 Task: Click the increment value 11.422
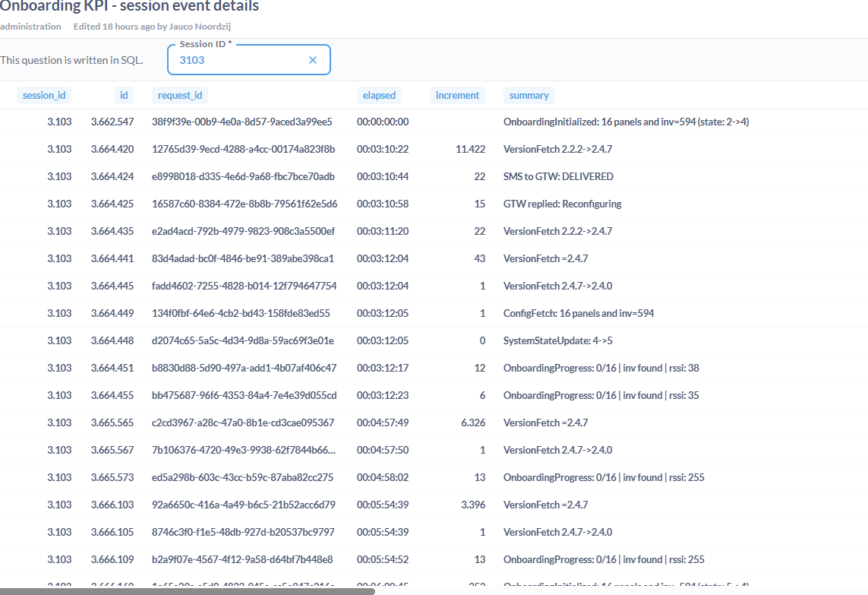point(470,150)
